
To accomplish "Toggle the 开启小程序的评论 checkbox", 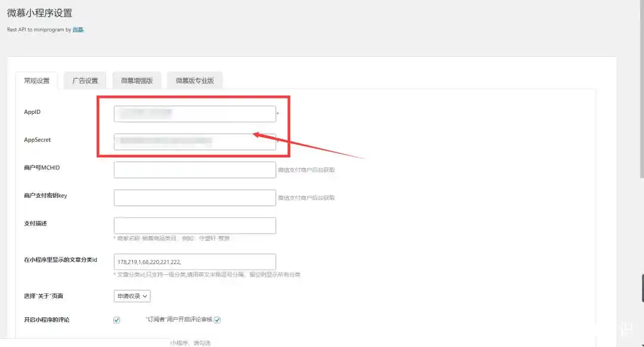I will click(117, 320).
